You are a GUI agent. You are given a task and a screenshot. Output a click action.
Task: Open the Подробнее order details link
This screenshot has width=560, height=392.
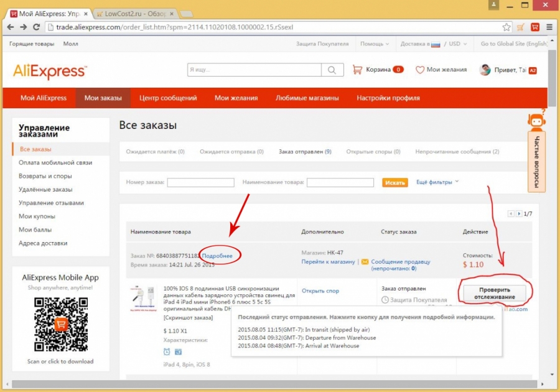pyautogui.click(x=217, y=256)
